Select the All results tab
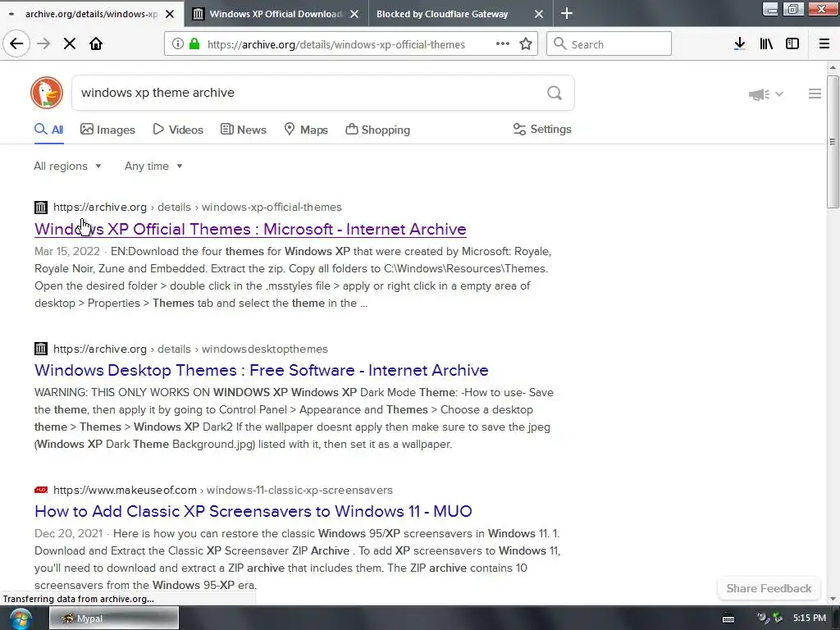This screenshot has height=630, width=840. pos(48,130)
